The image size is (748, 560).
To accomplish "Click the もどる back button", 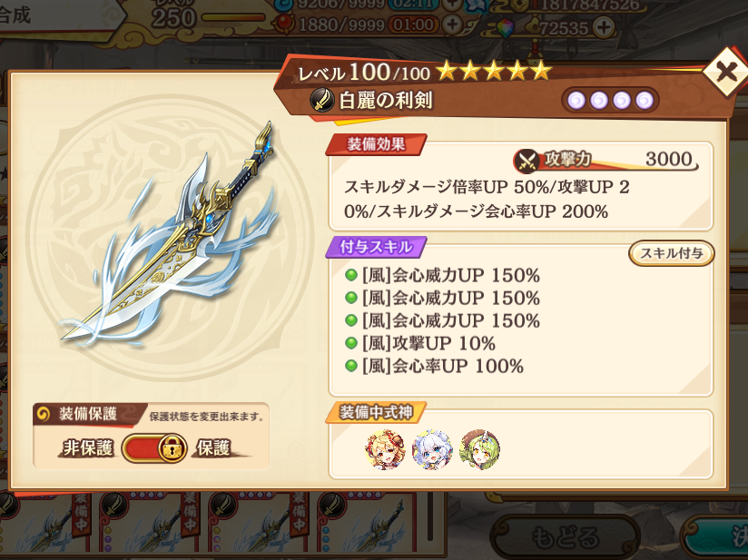I will [x=565, y=537].
